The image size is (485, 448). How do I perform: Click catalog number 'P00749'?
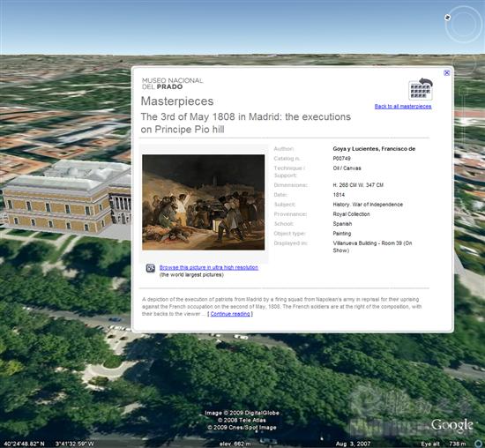pyautogui.click(x=342, y=159)
